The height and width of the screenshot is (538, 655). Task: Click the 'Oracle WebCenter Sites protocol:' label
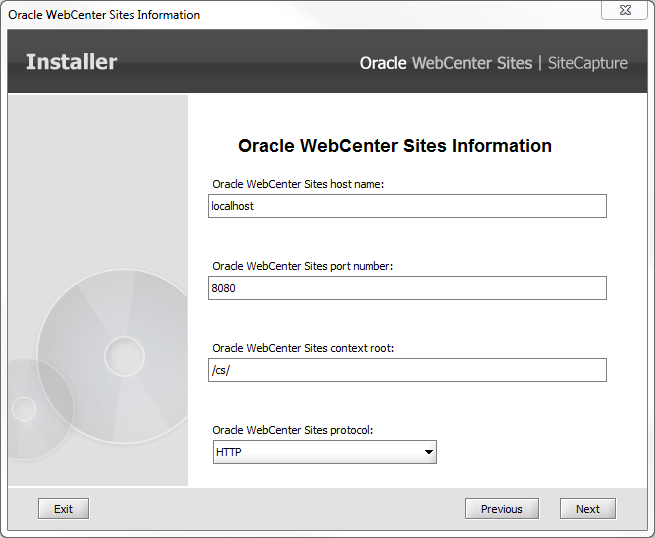pos(292,430)
